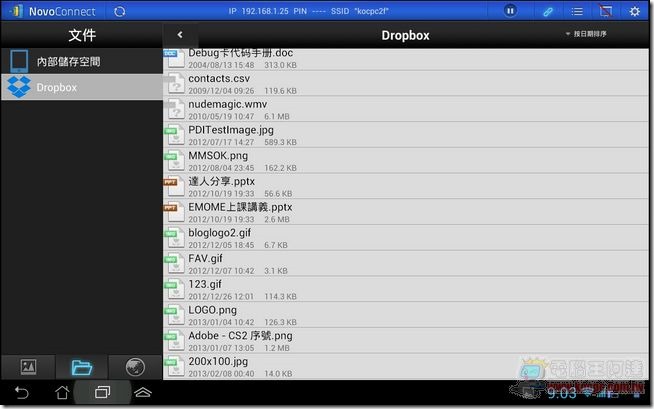Click the IP address 192.168.1.25 text
654x409 pixels.
[x=265, y=11]
